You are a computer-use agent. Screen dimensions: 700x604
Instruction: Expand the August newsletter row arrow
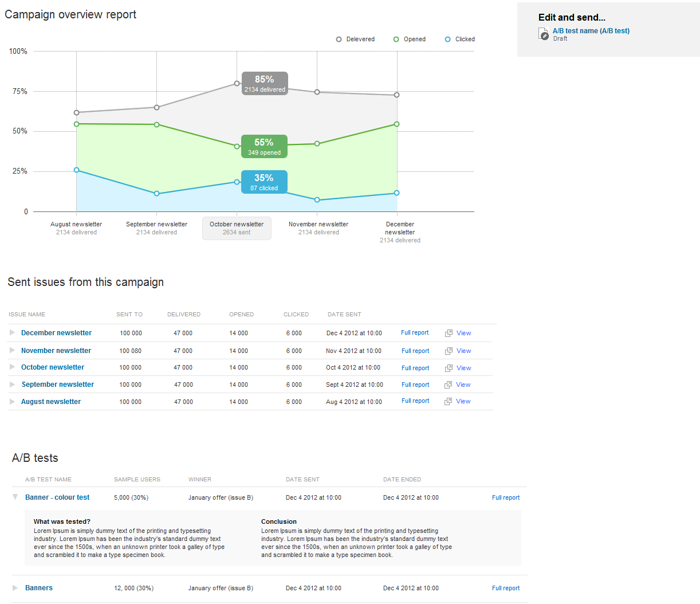click(13, 401)
